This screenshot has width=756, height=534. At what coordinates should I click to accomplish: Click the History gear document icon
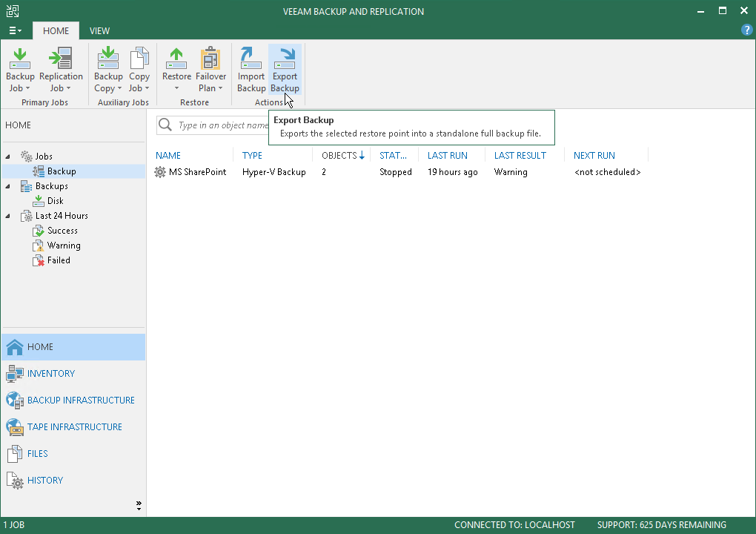15,481
